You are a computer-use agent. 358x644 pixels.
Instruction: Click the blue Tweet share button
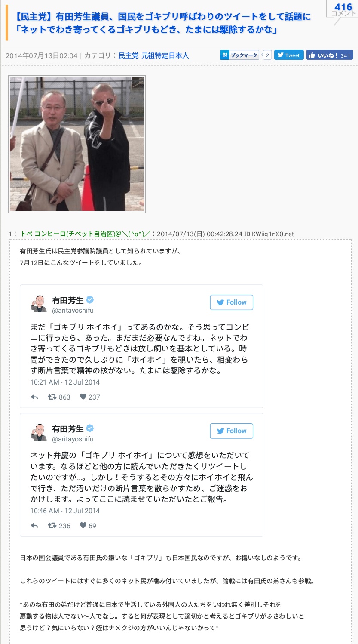click(x=289, y=55)
